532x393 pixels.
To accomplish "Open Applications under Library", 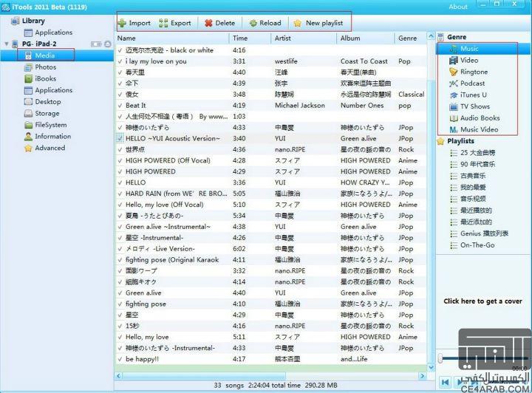I will pyautogui.click(x=49, y=33).
